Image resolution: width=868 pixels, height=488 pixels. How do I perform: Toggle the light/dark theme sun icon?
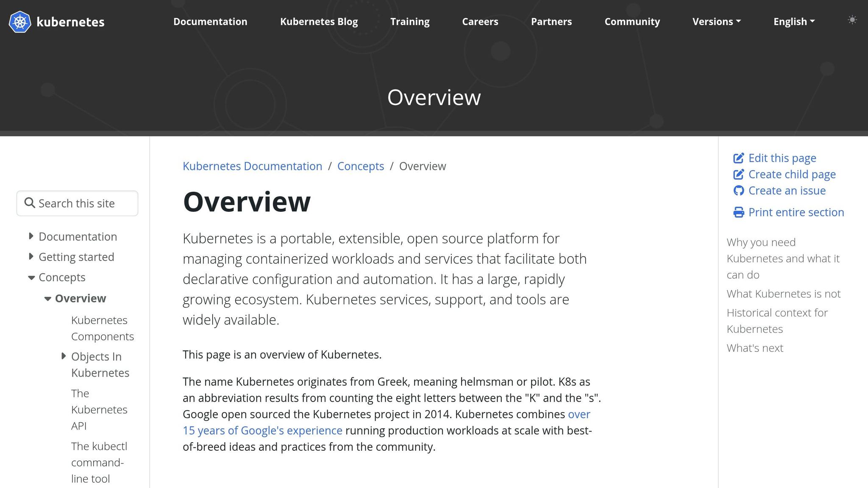[852, 20]
